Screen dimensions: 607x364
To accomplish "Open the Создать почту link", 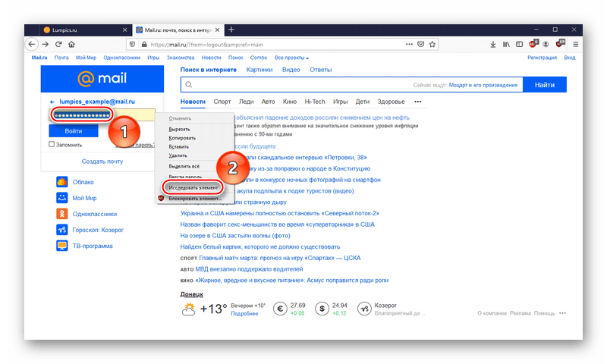I will [102, 162].
